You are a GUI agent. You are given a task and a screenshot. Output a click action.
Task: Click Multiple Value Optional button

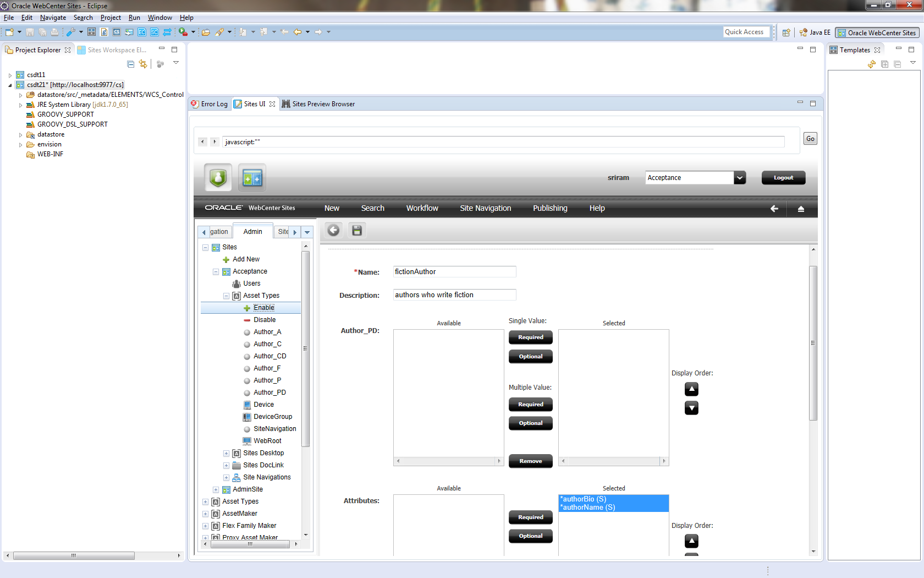click(531, 423)
